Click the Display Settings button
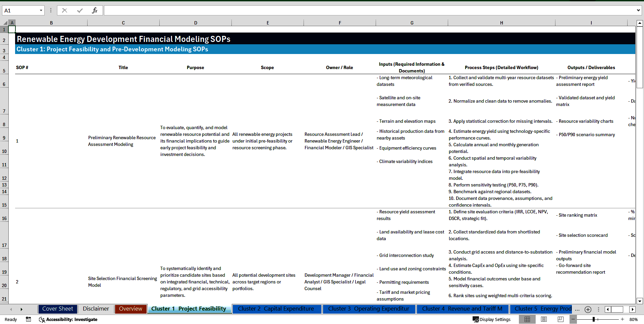 click(x=492, y=319)
